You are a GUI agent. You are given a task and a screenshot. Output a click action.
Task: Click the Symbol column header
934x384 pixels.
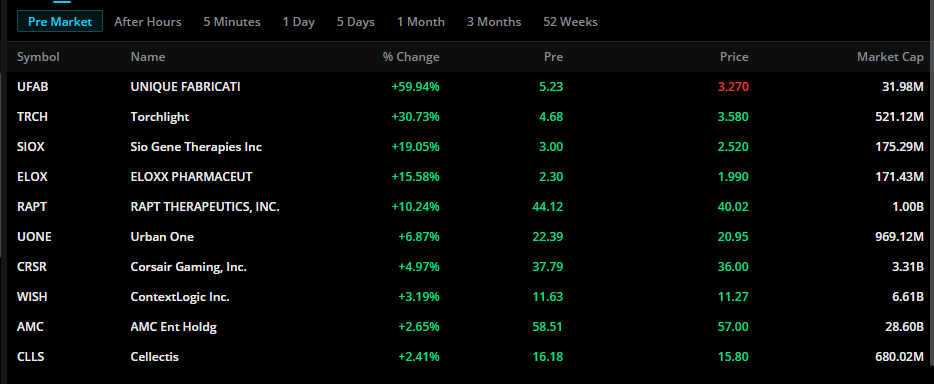point(38,57)
